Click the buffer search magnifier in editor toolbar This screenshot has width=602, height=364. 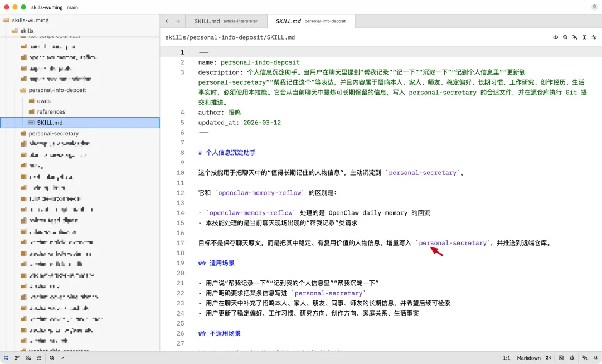point(565,37)
